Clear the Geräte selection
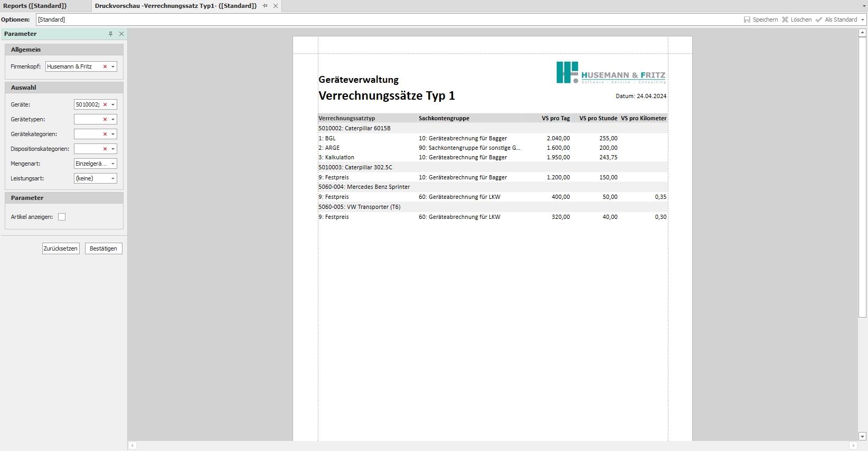868x451 pixels. click(105, 104)
